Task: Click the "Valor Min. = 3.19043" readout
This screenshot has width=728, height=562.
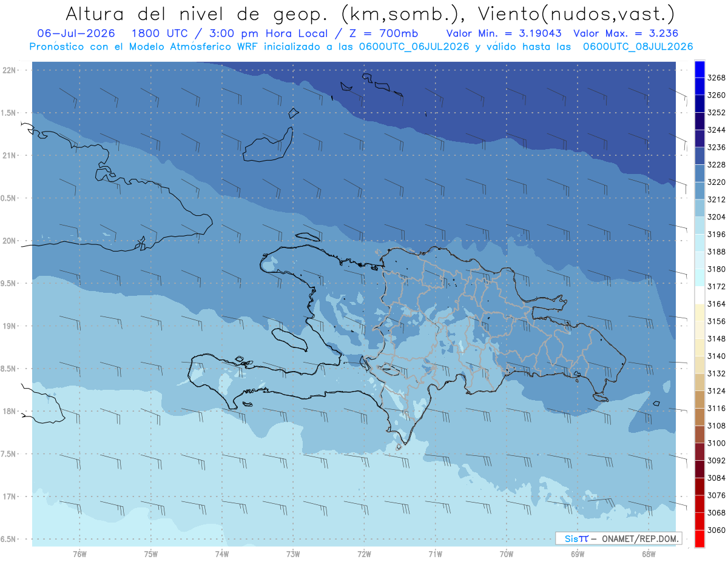Action: (504, 33)
